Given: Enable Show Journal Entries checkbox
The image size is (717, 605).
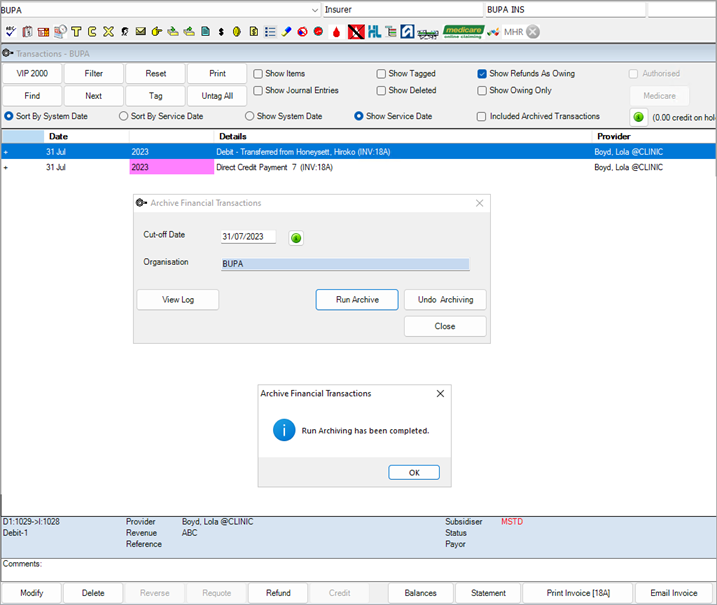Looking at the screenshot, I should coord(258,91).
